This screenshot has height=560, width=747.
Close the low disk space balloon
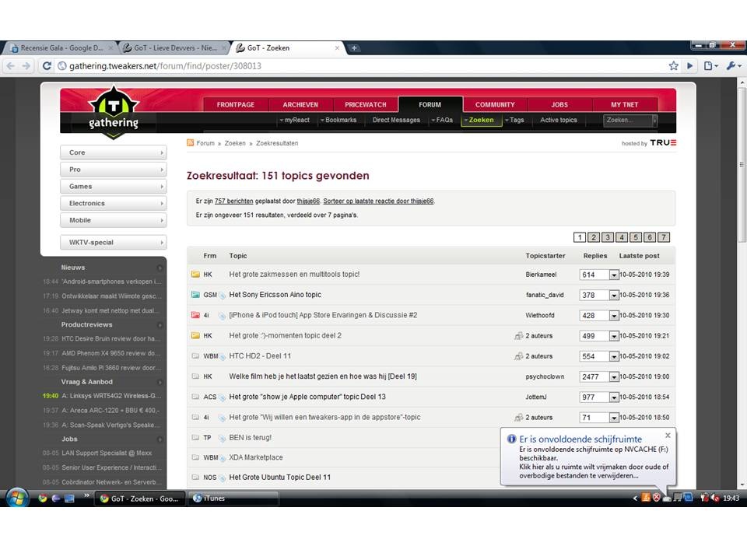click(668, 436)
